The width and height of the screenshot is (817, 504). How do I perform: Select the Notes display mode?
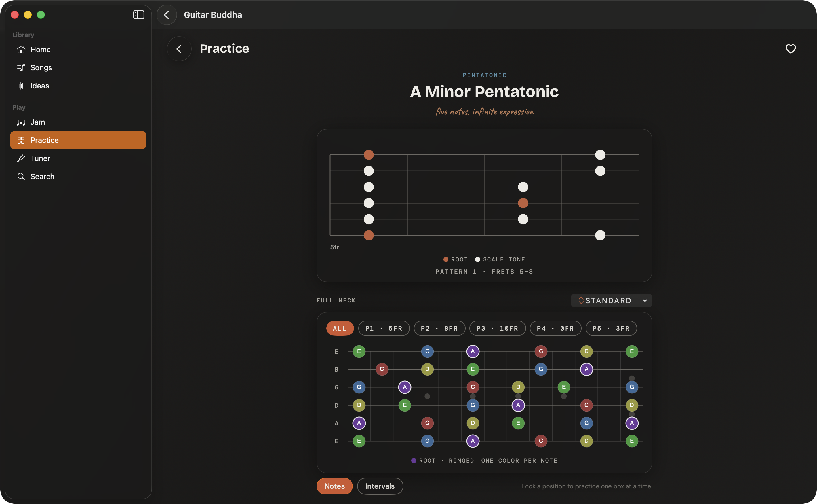334,486
